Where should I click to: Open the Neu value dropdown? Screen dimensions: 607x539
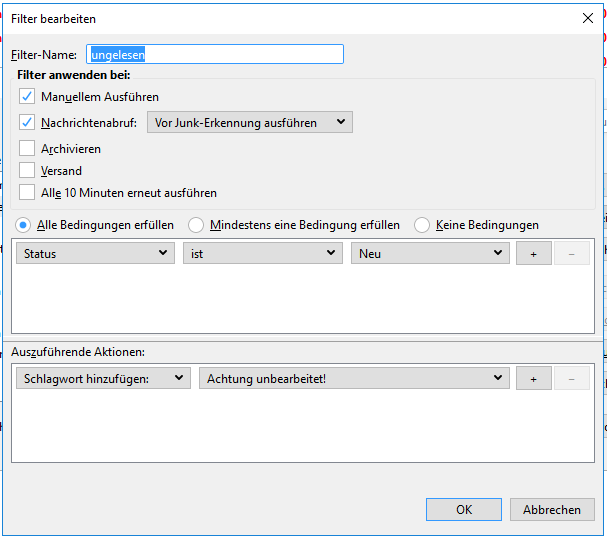430,254
